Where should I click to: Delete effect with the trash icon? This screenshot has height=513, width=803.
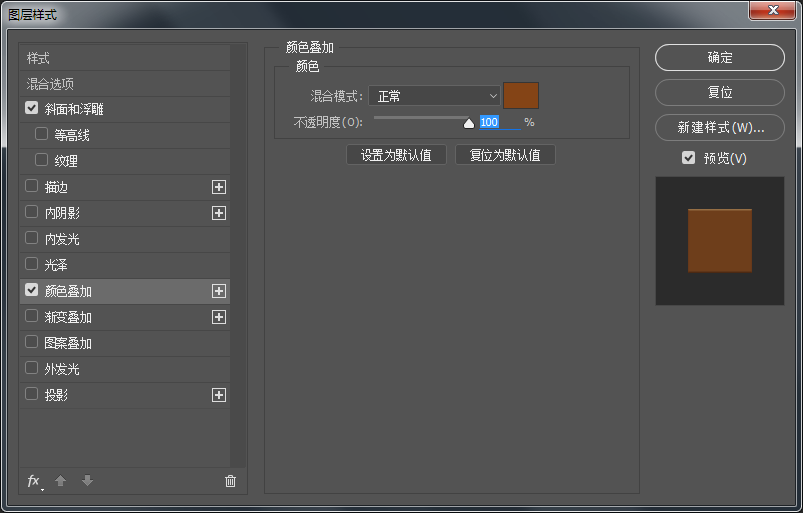tap(230, 481)
